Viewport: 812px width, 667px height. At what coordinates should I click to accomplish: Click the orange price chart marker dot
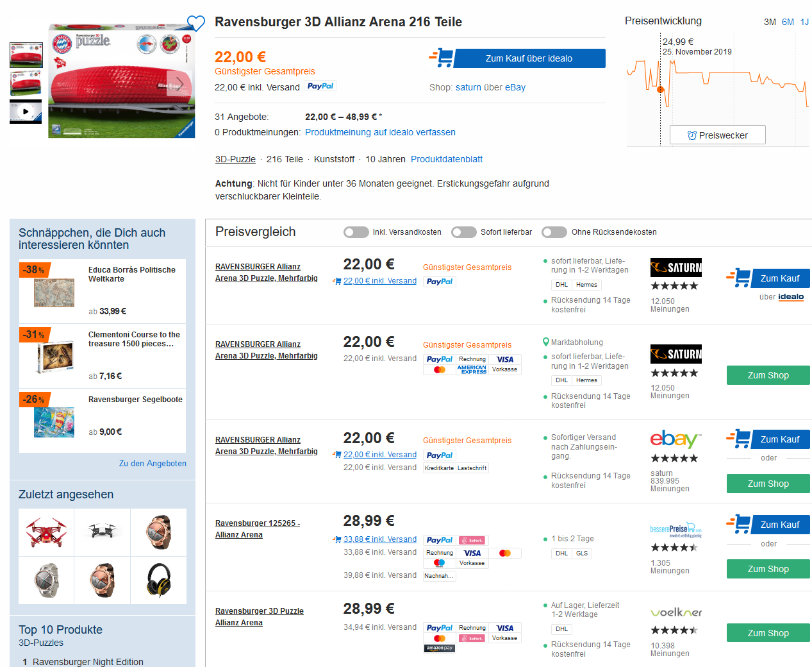661,90
